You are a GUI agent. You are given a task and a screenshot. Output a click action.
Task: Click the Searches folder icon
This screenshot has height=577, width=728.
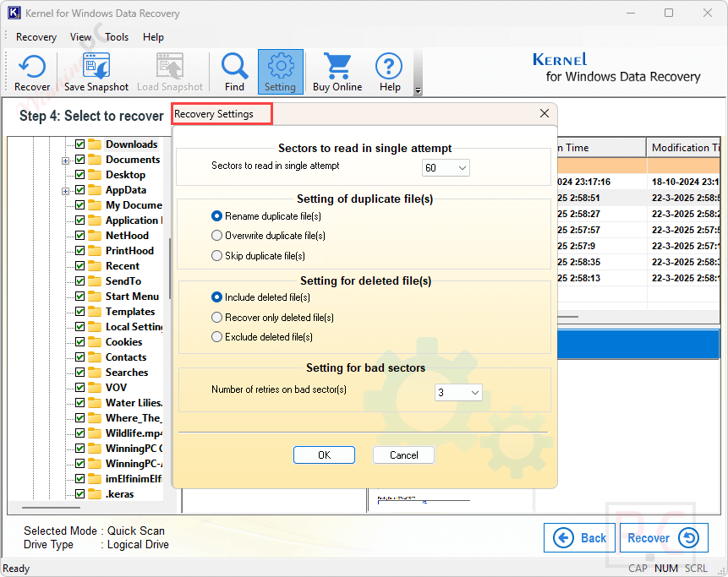pos(95,373)
